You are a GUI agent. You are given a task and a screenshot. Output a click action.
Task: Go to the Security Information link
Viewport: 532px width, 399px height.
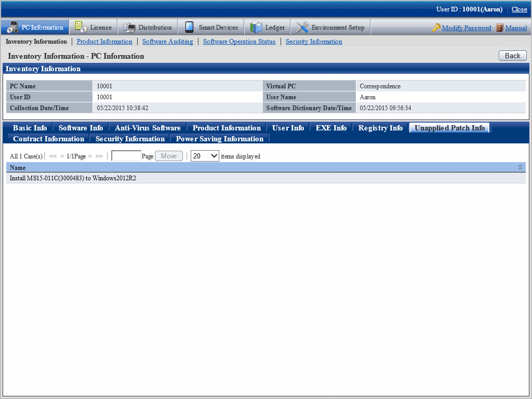tap(314, 42)
